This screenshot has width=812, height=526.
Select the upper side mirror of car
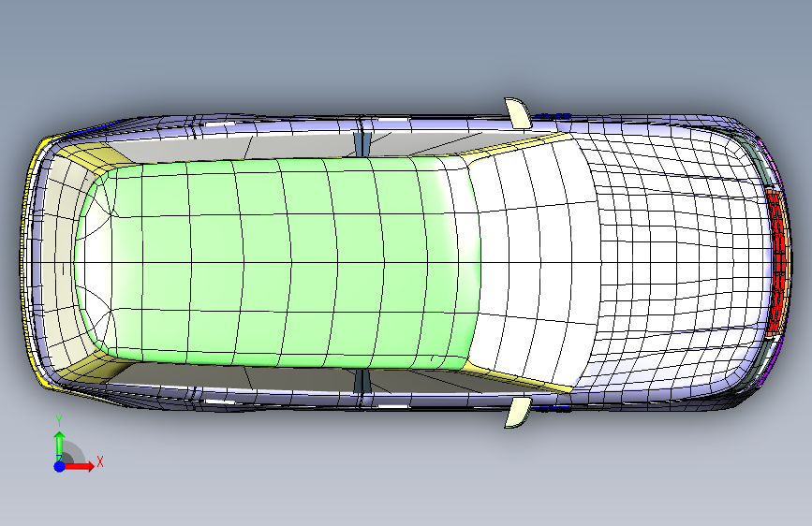[x=518, y=113]
